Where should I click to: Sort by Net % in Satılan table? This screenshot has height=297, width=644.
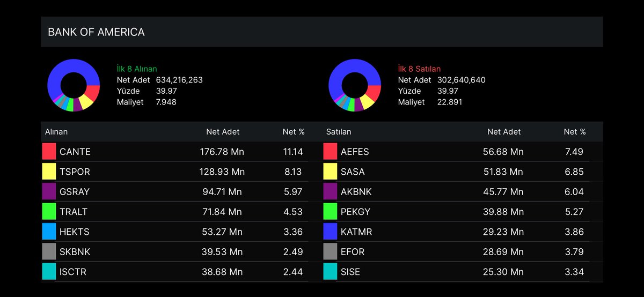[x=575, y=131]
